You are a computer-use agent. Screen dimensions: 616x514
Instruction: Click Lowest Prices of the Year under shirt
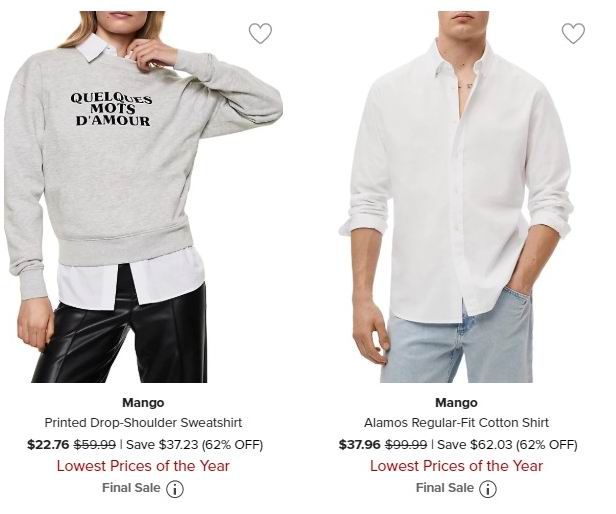coord(456,466)
